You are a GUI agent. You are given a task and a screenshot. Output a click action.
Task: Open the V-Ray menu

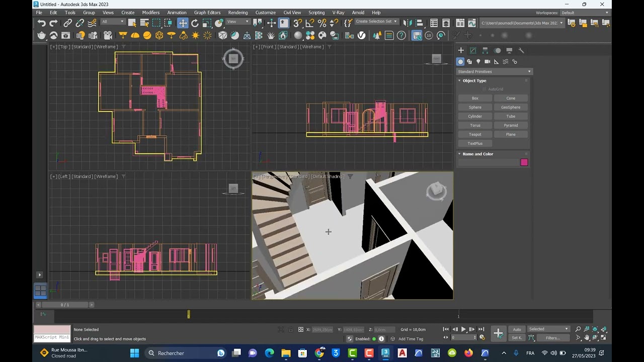[338, 13]
